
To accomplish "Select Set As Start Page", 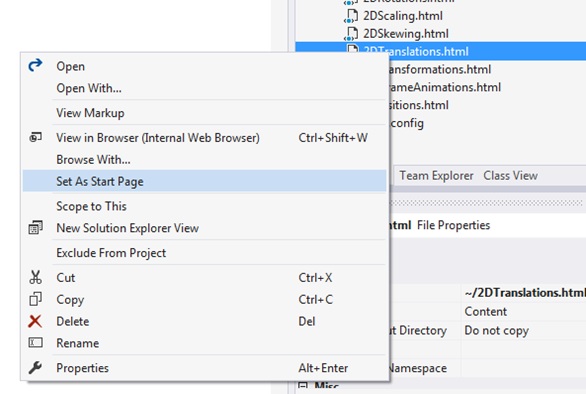I will point(204,181).
